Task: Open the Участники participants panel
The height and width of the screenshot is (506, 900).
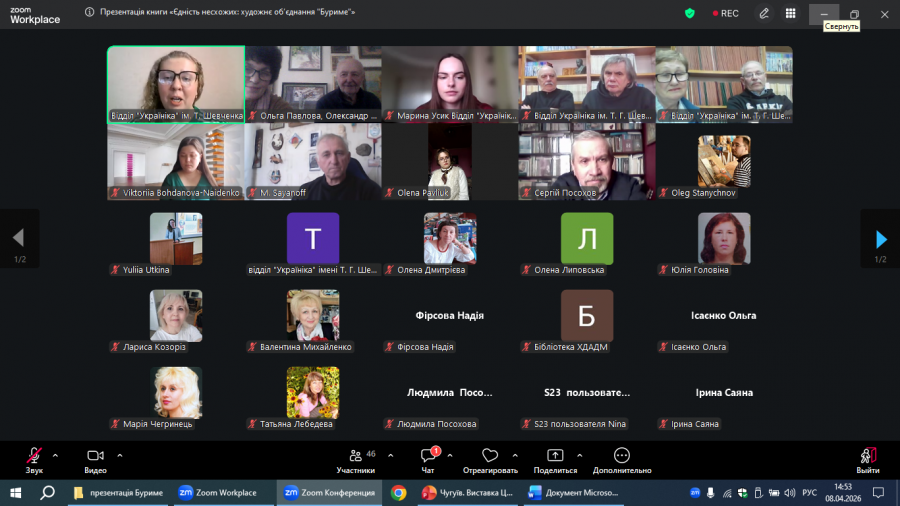Action: point(356,461)
